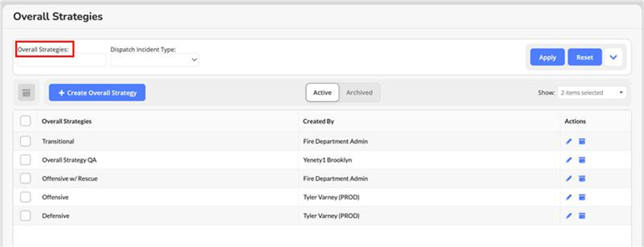The width and height of the screenshot is (644, 247).
Task: Archive Overall Strategy QA entry
Action: (581, 160)
